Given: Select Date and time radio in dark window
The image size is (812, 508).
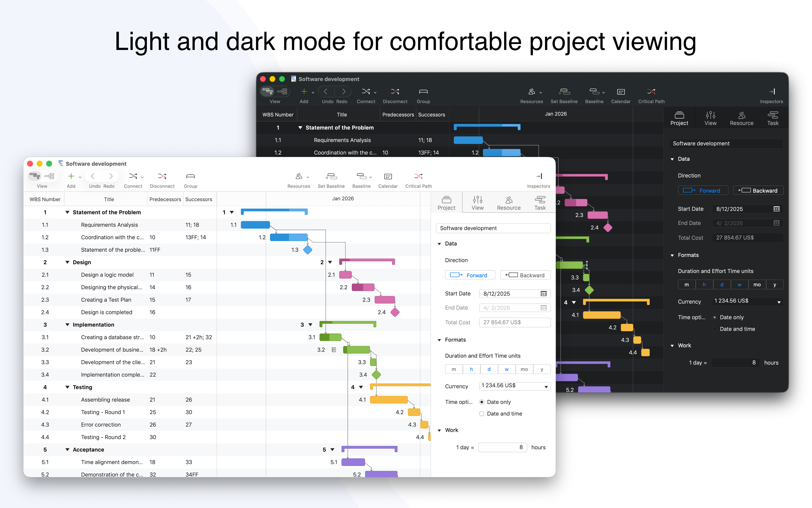Looking at the screenshot, I should 714,329.
